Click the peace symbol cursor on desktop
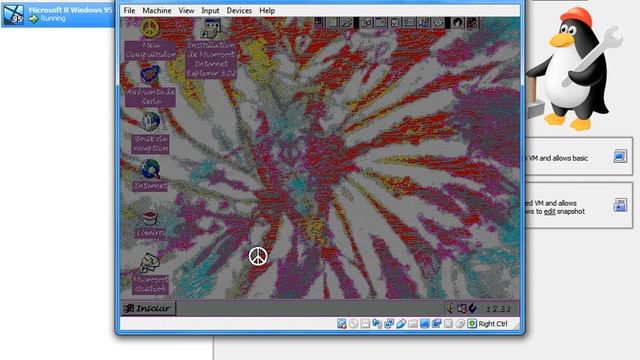640x360 pixels. click(x=258, y=256)
